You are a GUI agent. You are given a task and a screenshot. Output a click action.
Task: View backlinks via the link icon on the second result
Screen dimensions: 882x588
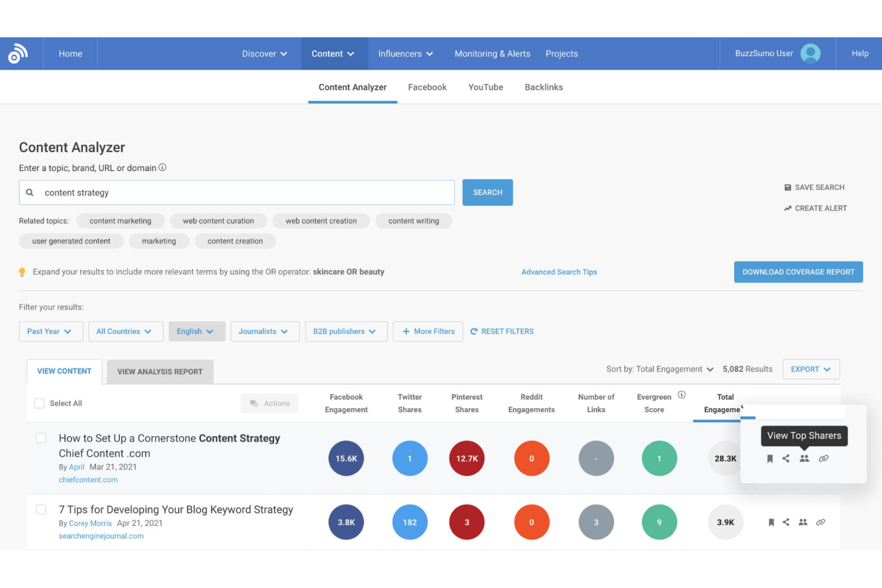coord(821,522)
